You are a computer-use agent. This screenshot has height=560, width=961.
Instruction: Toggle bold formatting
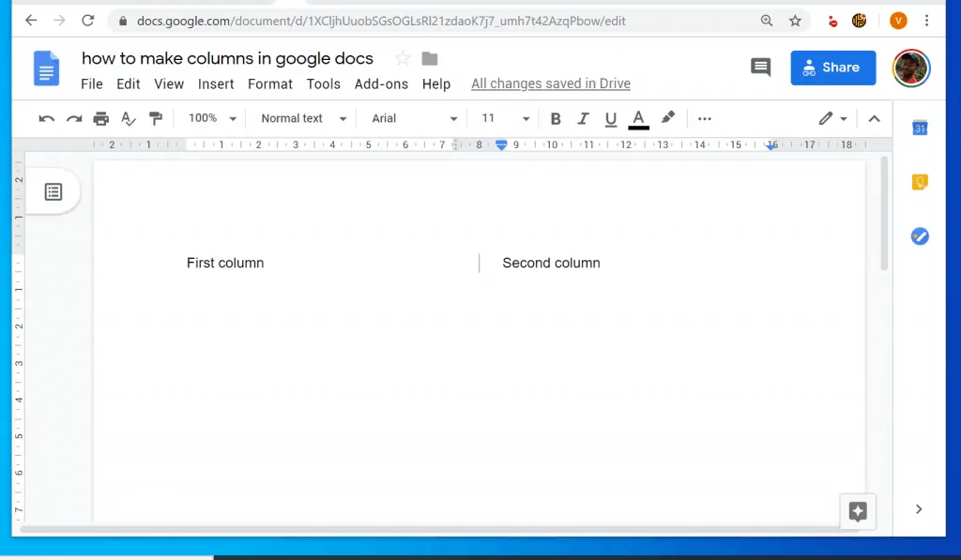click(556, 118)
